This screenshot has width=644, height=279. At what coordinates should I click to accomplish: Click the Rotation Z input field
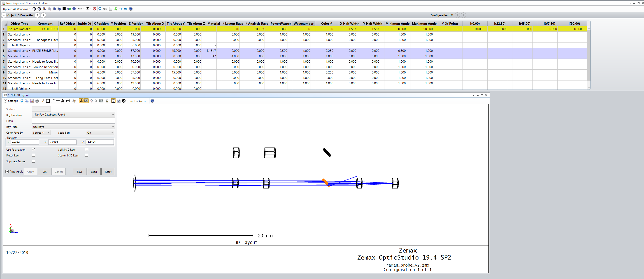click(x=100, y=142)
